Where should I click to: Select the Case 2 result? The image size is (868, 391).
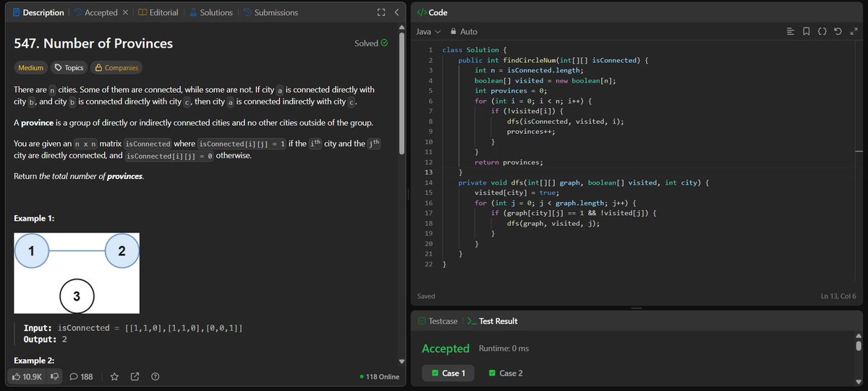click(506, 373)
